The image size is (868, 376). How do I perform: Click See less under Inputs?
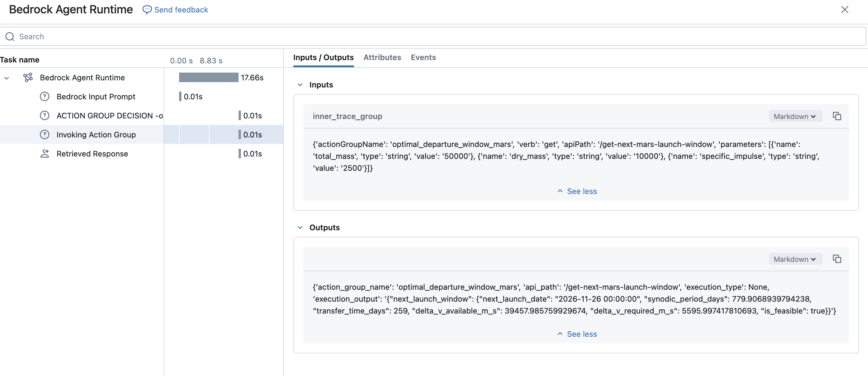(x=576, y=191)
